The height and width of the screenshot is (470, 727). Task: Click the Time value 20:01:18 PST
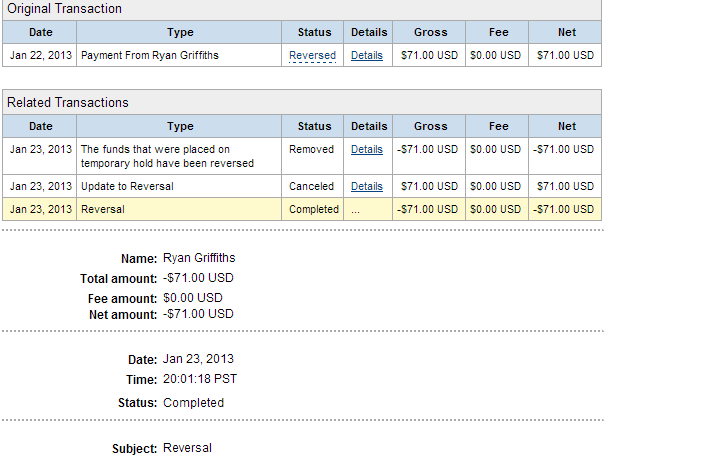200,379
